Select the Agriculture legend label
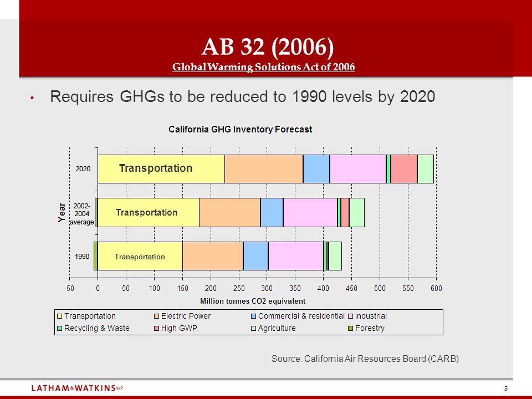Screen dimensions: 532x399 point(277,328)
